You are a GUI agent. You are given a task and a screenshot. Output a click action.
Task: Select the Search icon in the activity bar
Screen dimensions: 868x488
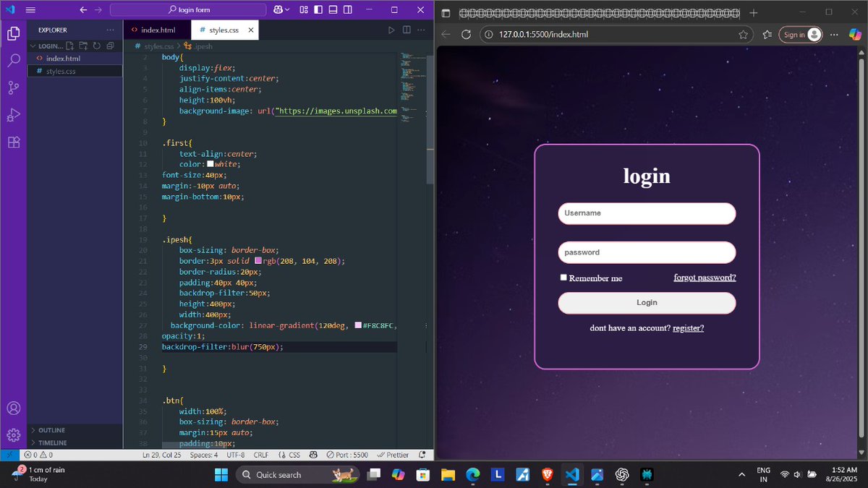(x=13, y=61)
